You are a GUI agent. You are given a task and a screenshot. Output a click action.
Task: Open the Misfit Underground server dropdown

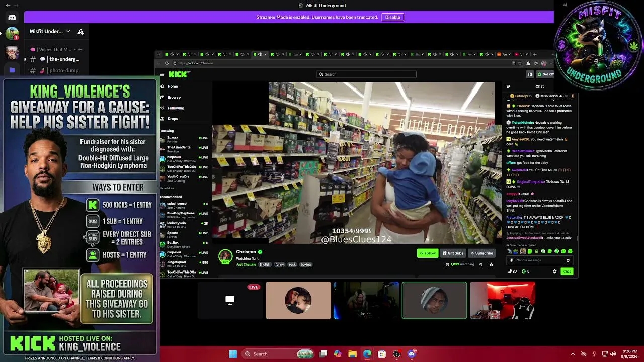49,31
